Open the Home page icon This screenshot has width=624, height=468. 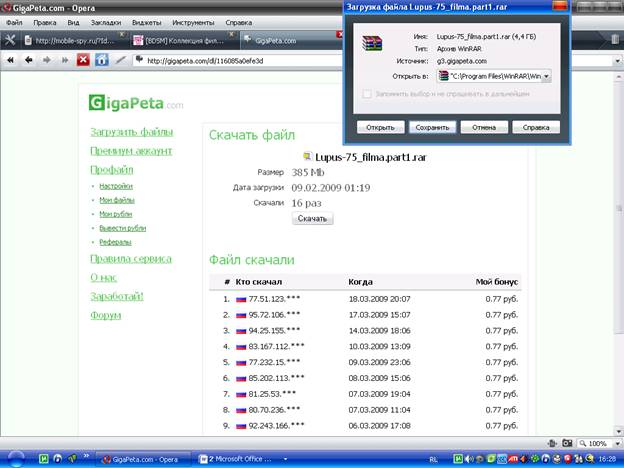click(x=101, y=60)
